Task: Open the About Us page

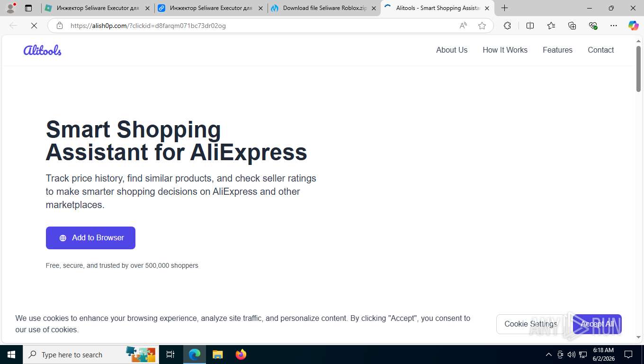Action: click(452, 50)
